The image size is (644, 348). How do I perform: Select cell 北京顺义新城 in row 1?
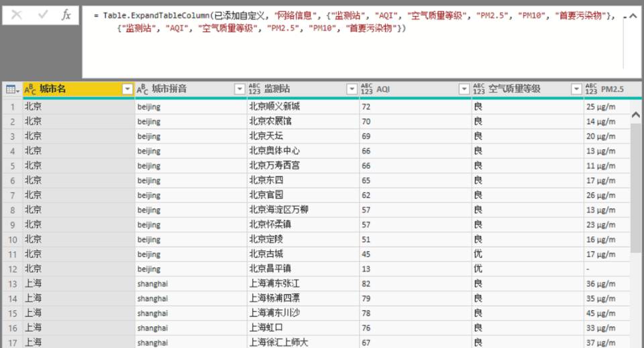tap(303, 107)
